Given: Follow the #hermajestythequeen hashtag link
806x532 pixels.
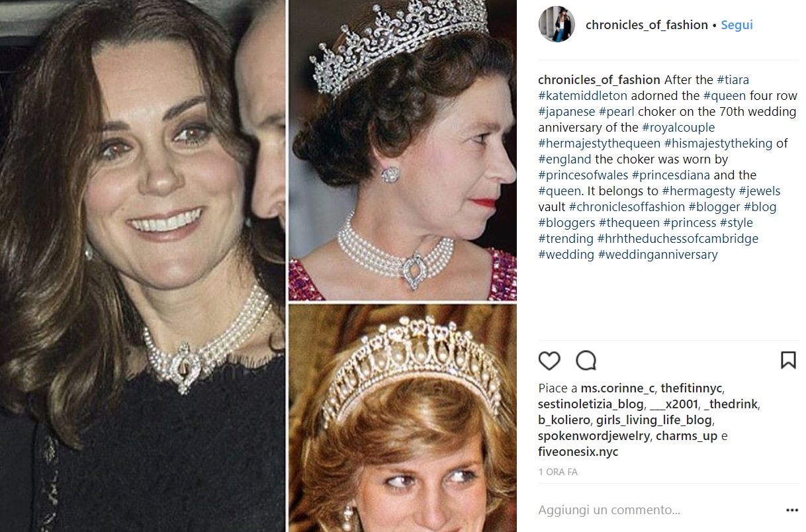Looking at the screenshot, I should [599, 144].
